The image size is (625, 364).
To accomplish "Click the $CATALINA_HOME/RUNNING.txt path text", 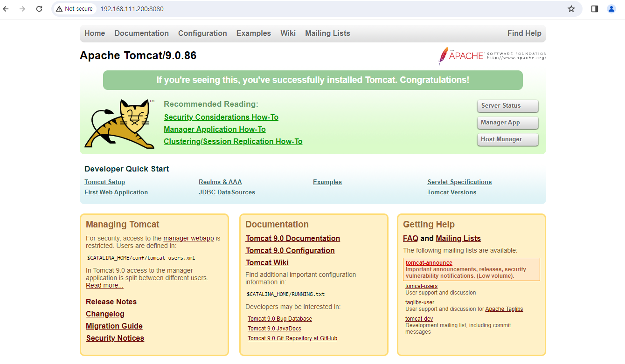I will (x=285, y=294).
